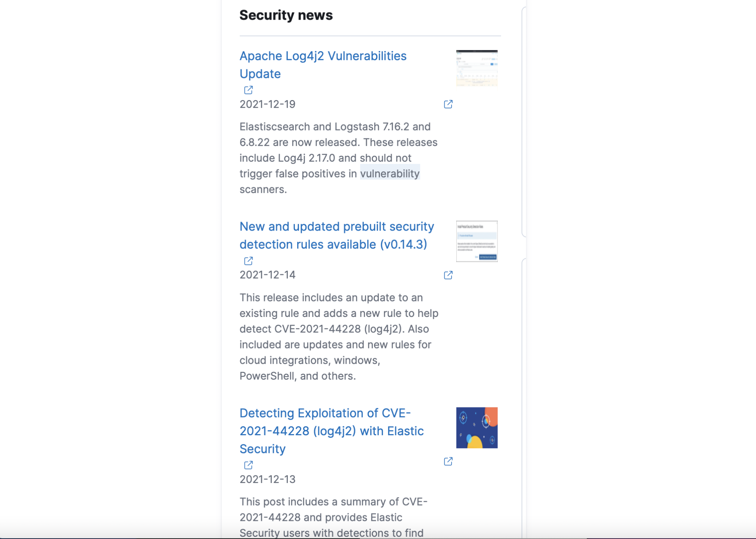Open the detection rules article thumbnail
Screen dimensions: 756x539
coord(477,241)
